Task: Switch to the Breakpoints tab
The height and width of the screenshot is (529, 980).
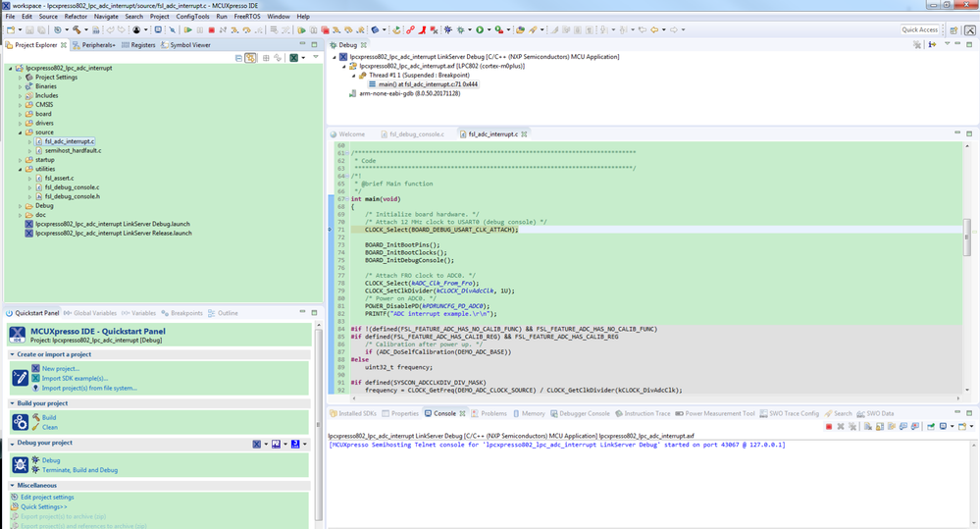Action: [181, 313]
